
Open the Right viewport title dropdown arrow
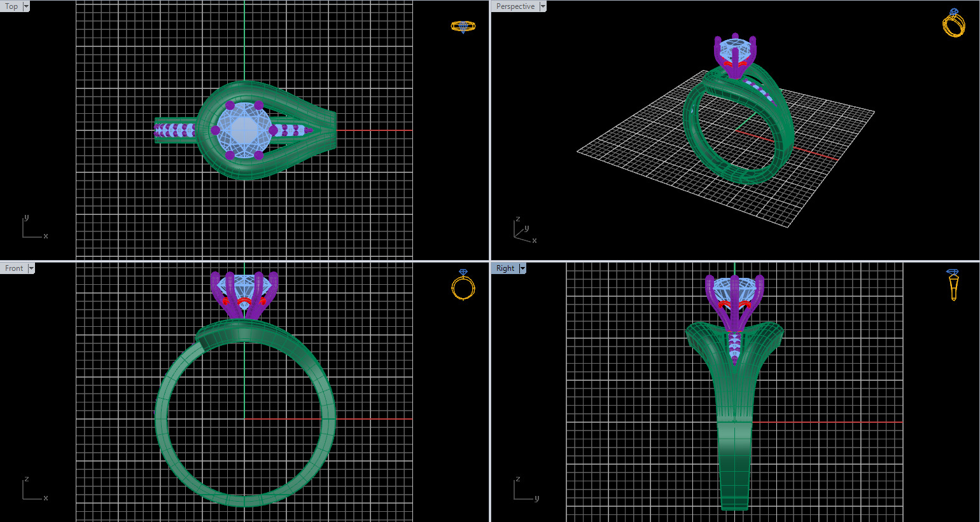tap(522, 268)
